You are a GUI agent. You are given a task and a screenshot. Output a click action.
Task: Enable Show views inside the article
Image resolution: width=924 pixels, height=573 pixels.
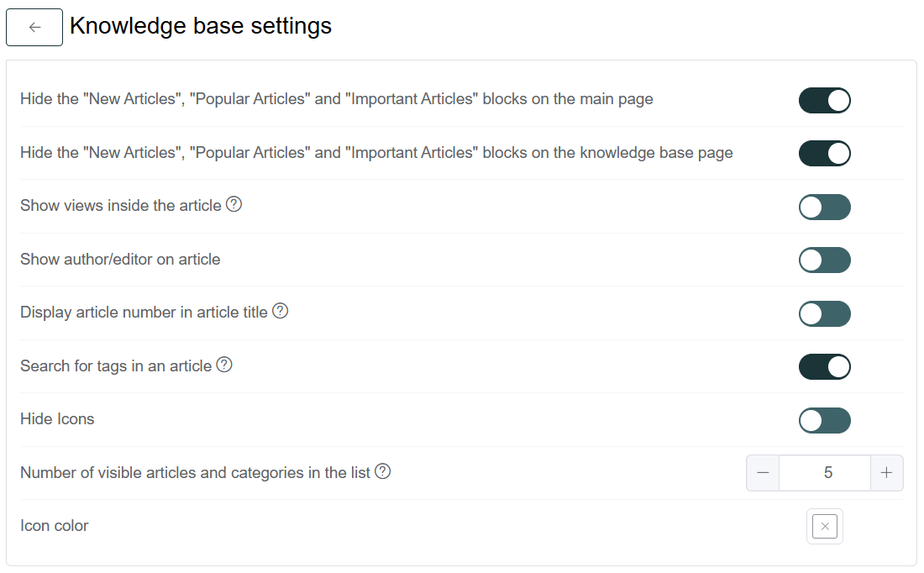[x=824, y=207]
